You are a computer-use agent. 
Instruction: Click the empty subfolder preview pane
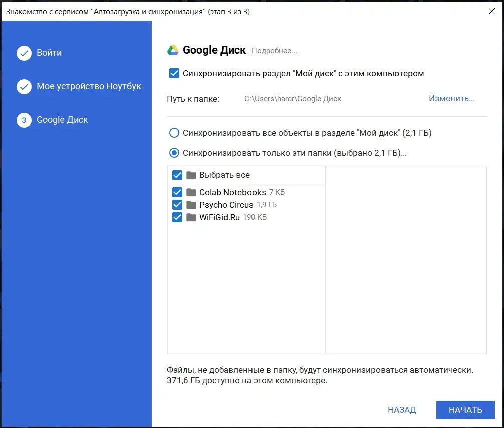(406, 260)
